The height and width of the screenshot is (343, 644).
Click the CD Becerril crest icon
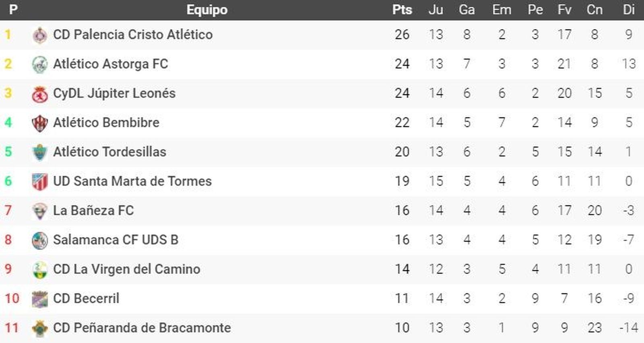pos(39,299)
